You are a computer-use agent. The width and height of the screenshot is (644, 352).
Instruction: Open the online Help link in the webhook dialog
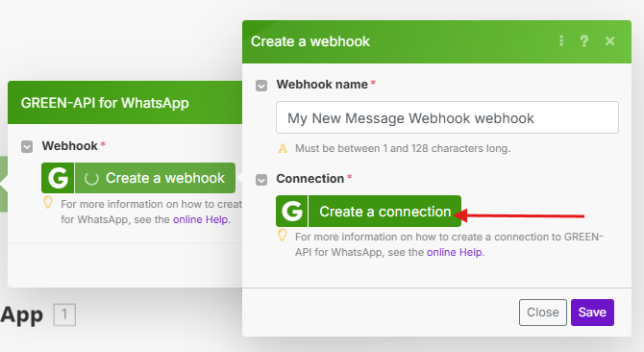pos(455,252)
